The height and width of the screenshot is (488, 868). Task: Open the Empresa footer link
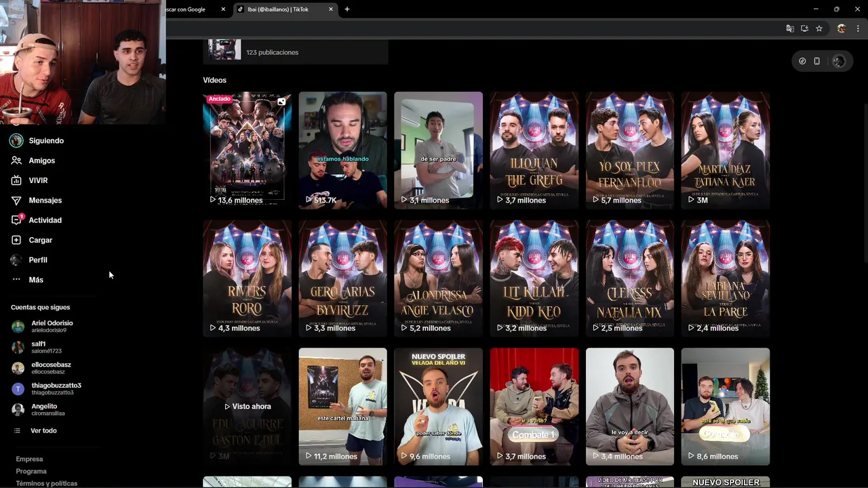pyautogui.click(x=29, y=460)
